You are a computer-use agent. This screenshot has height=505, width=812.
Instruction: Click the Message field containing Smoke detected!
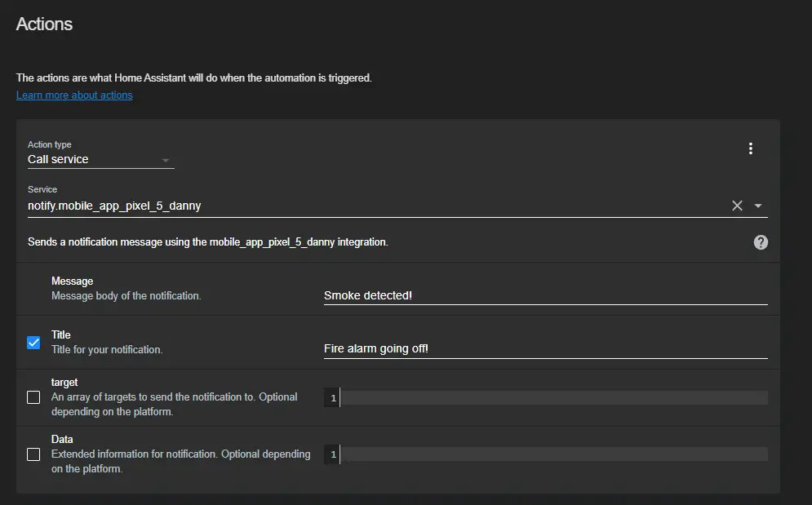[545, 295]
